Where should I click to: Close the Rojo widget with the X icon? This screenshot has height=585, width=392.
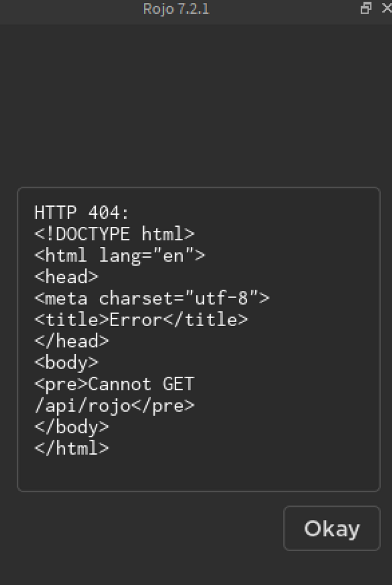(386, 9)
